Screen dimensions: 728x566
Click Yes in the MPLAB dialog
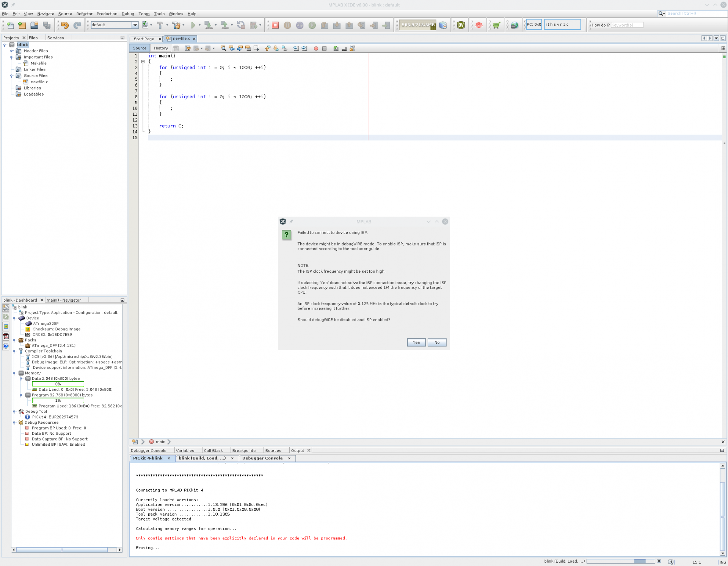point(416,343)
